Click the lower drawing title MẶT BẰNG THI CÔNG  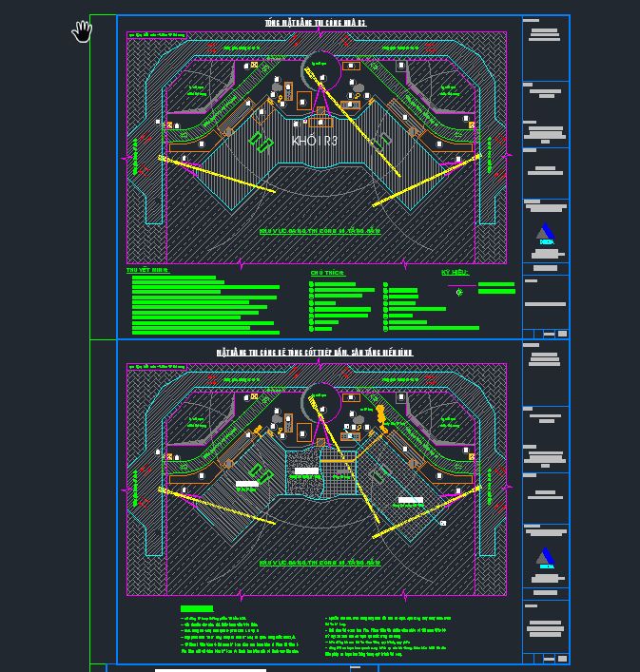pos(314,353)
